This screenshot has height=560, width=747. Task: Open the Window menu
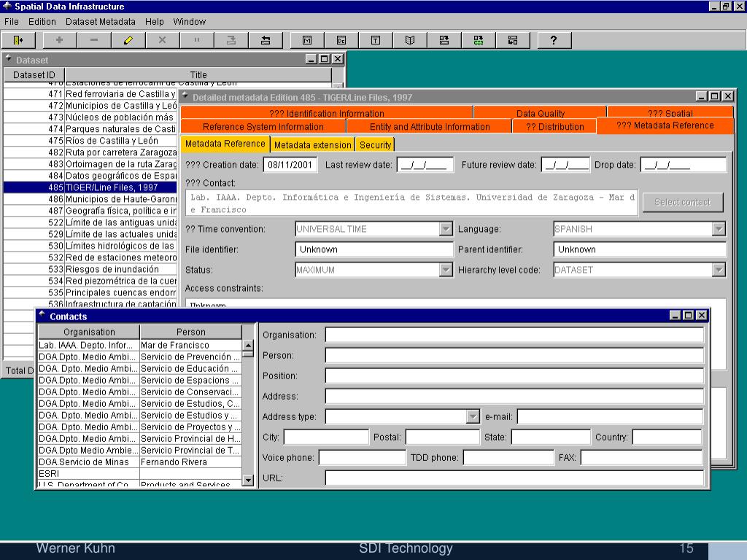[190, 22]
